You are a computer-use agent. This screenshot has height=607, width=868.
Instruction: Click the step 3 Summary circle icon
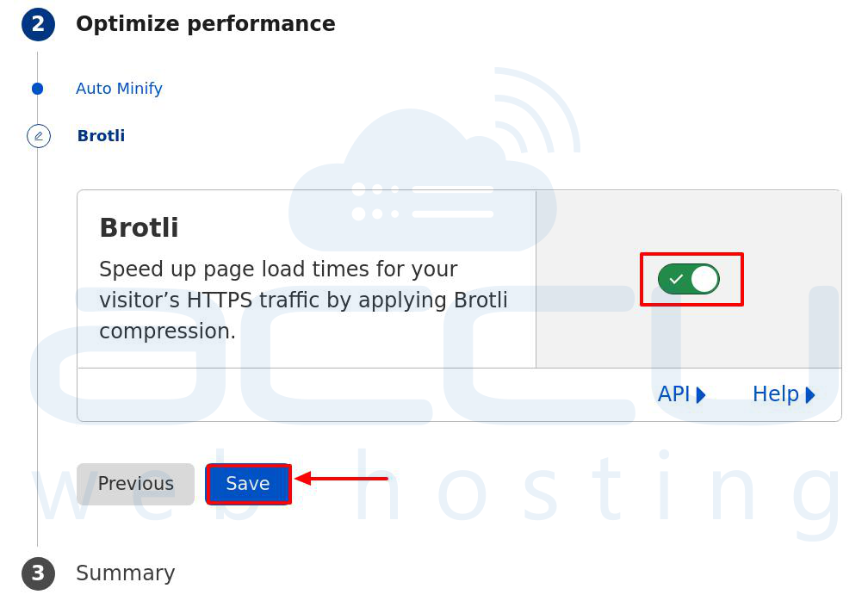pos(38,573)
